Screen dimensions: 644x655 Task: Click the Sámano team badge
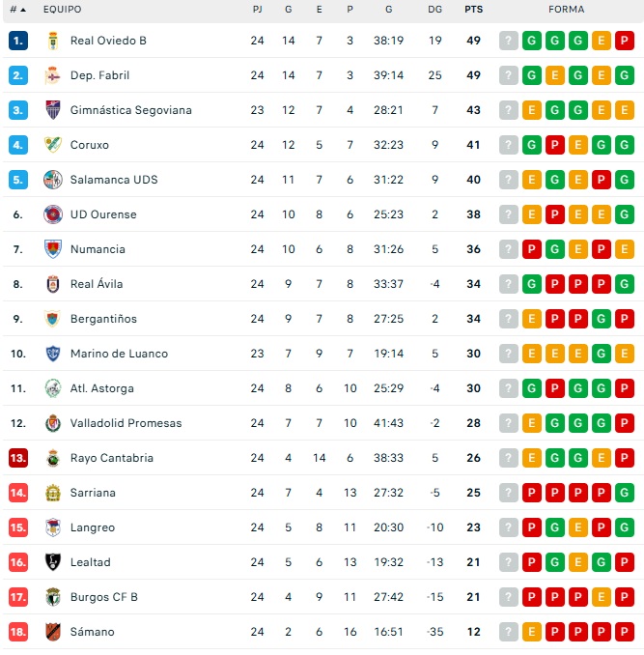click(52, 632)
